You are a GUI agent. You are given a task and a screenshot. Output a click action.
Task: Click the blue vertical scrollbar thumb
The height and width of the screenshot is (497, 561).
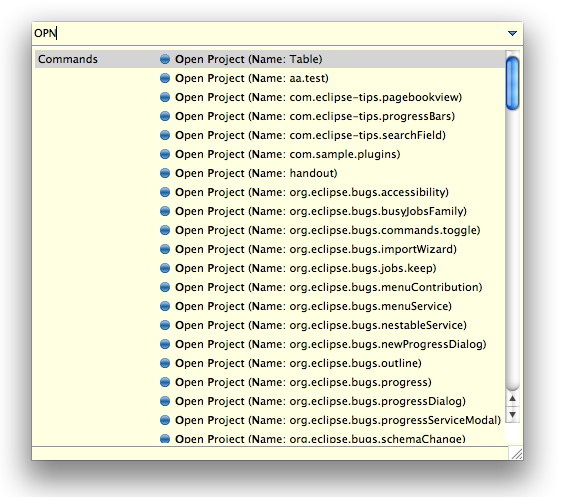pyautogui.click(x=512, y=83)
